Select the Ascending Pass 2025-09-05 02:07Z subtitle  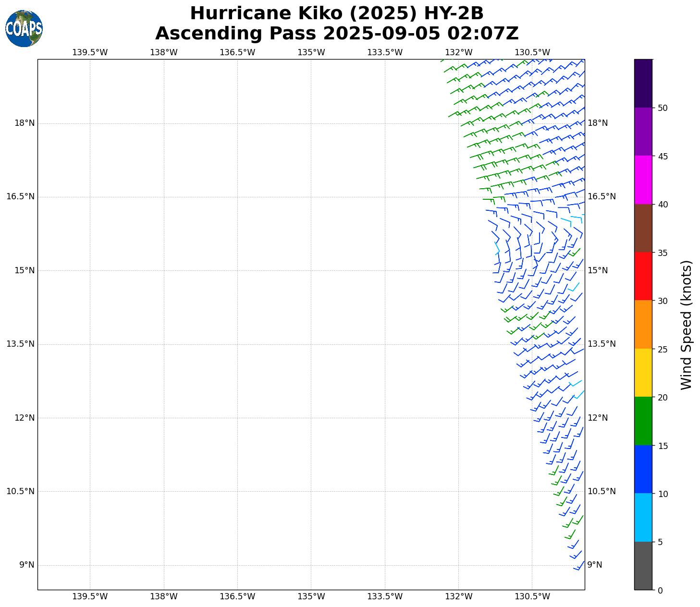click(x=336, y=34)
